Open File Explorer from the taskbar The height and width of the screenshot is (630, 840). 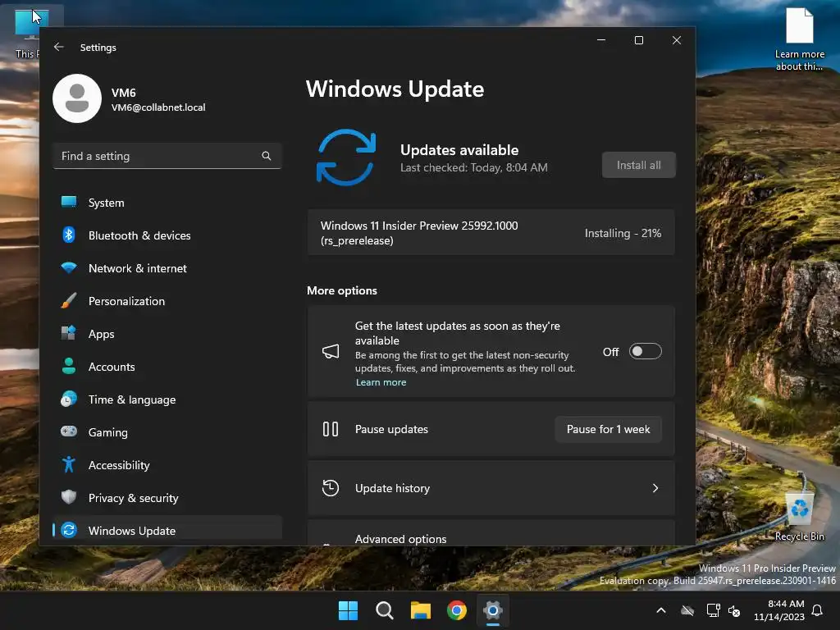[x=421, y=610]
